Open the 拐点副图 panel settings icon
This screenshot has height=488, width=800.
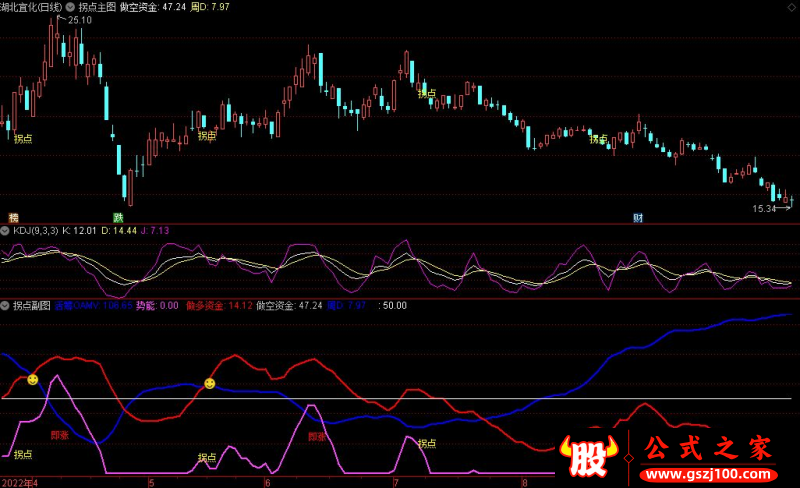(x=5, y=305)
